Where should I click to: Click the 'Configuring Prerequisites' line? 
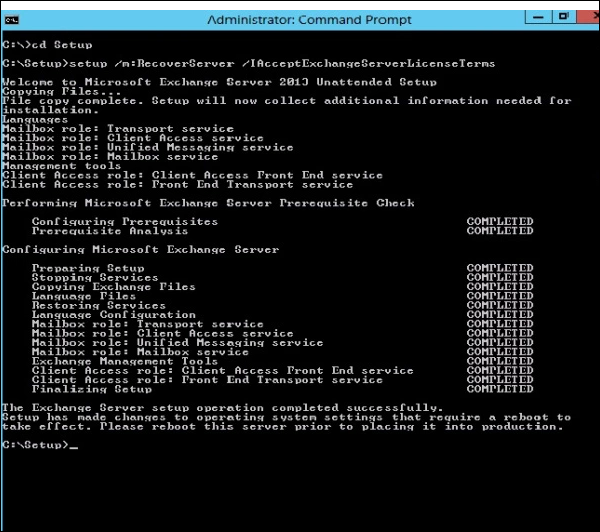point(125,222)
